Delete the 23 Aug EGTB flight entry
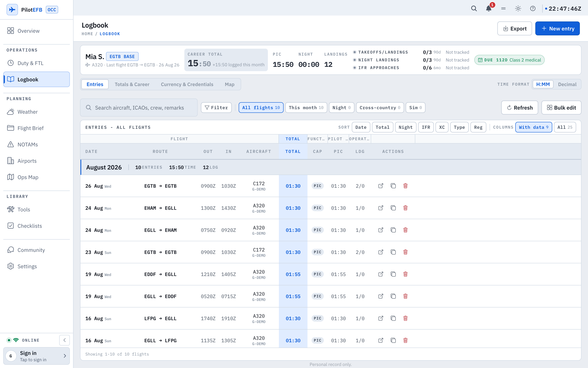The image size is (588, 368). [x=405, y=252]
